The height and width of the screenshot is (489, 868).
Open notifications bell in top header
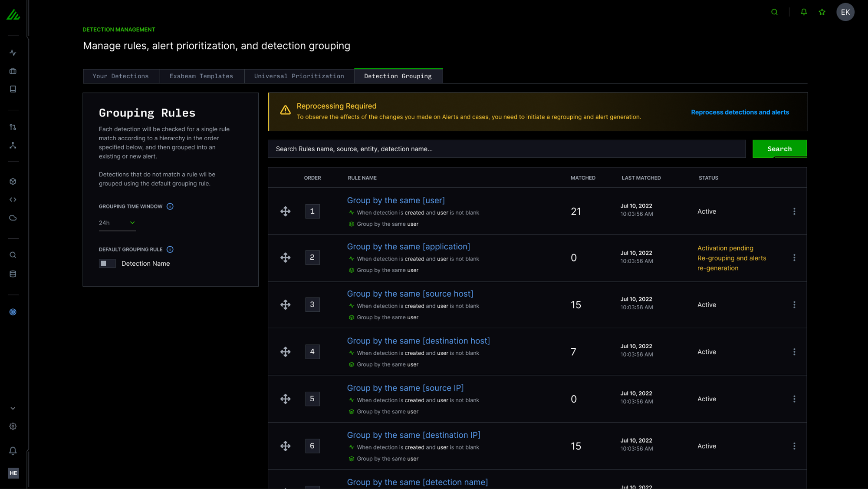(x=804, y=12)
